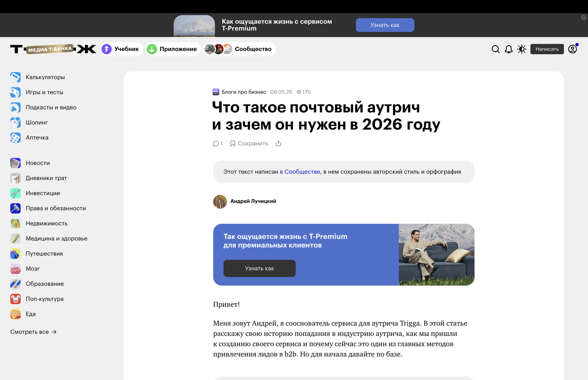This screenshot has width=588, height=380.
Task: Click the Инвестиции sidebar icon
Action: (x=15, y=193)
